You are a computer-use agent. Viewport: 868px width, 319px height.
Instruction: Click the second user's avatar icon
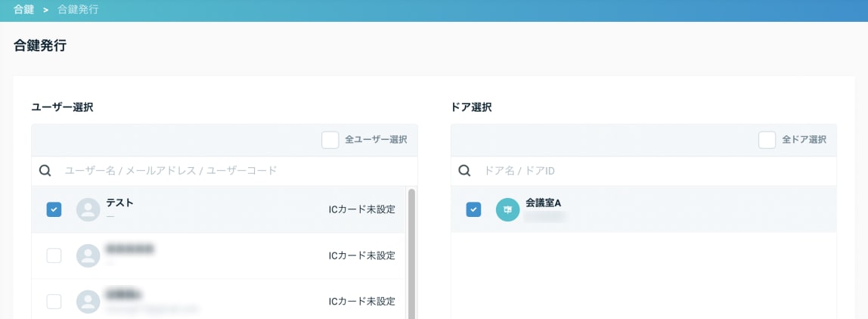coord(88,256)
